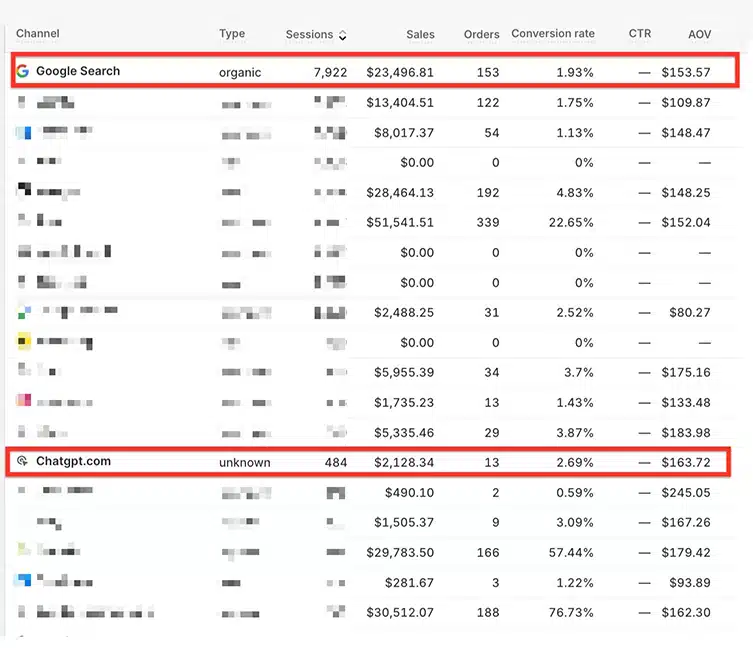Image resolution: width=753 pixels, height=648 pixels.
Task: Click the Google Search G logo icon
Action: coord(23,72)
